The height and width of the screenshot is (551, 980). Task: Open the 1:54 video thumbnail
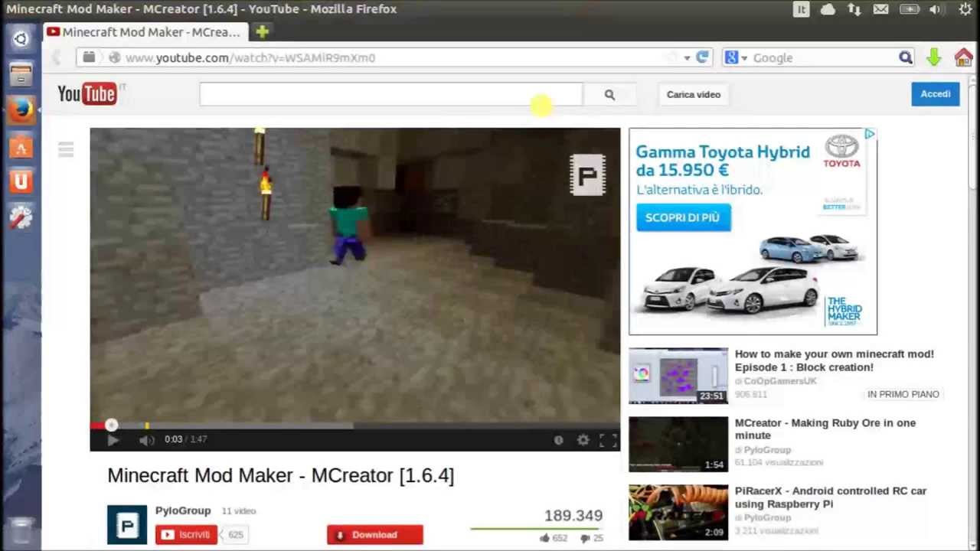[678, 444]
